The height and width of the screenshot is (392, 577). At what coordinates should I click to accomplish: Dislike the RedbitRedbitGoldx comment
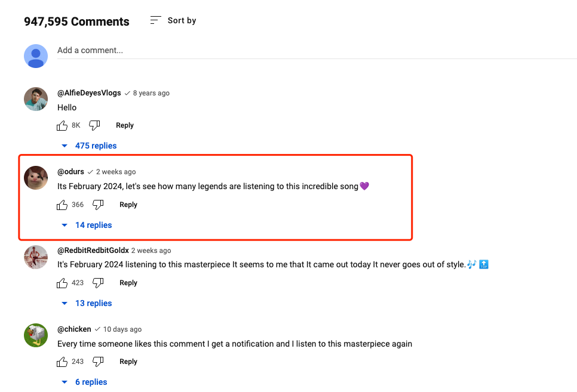(98, 283)
